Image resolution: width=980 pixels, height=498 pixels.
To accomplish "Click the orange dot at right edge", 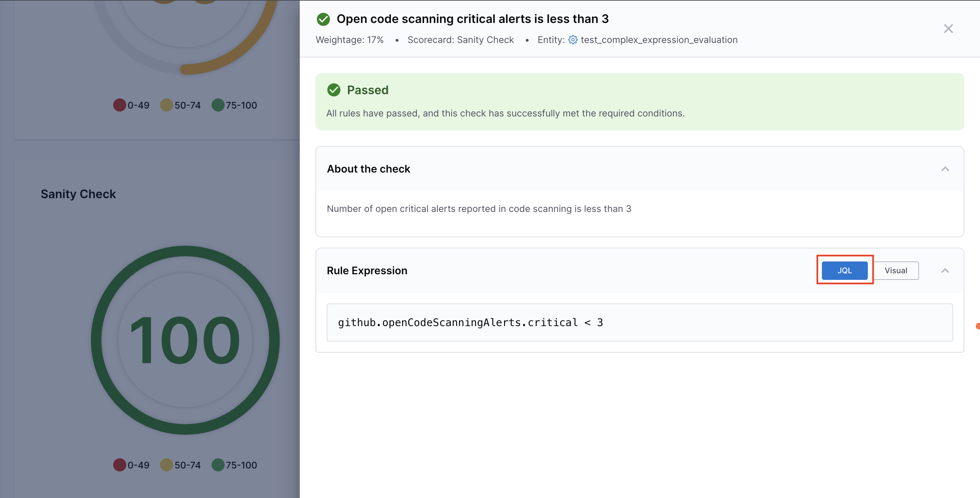I will pyautogui.click(x=977, y=326).
